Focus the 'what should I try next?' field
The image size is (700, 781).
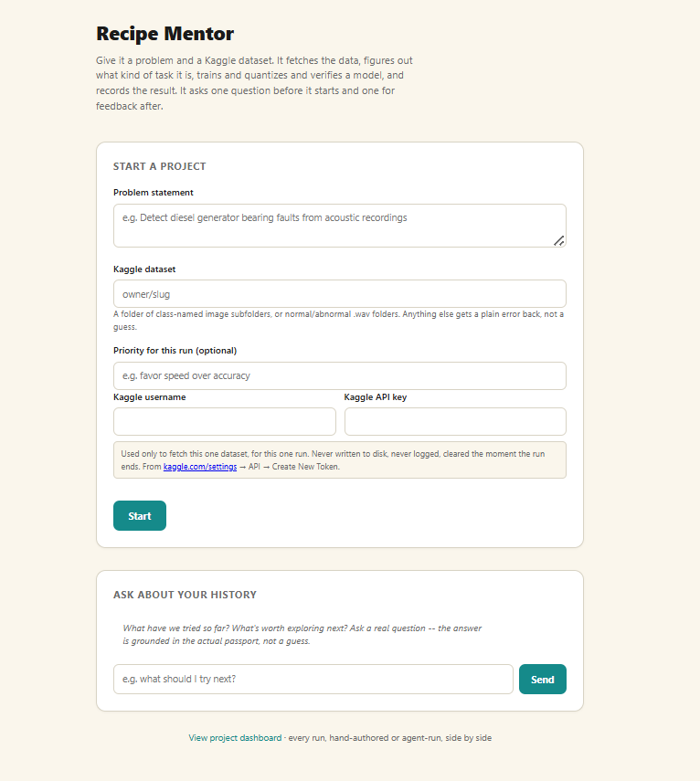coord(313,679)
